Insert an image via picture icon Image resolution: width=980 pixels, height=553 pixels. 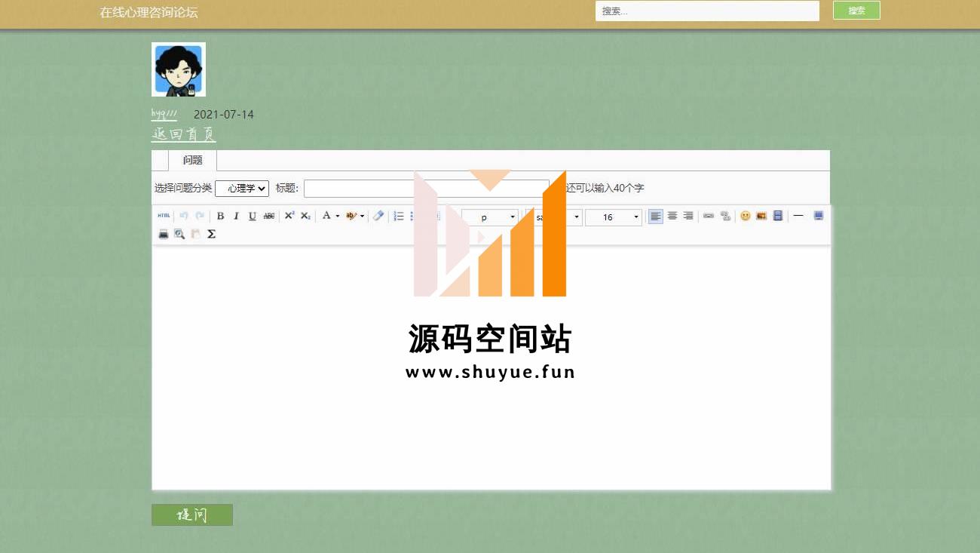click(761, 217)
